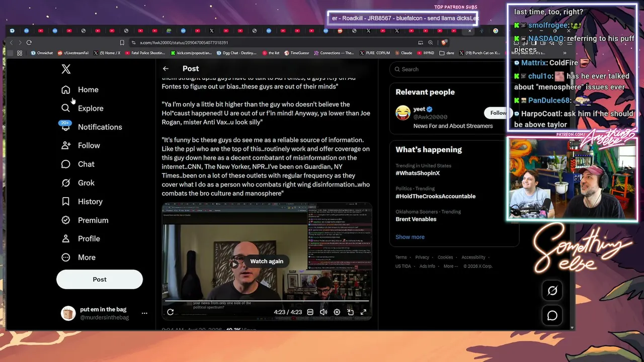Image resolution: width=644 pixels, height=362 pixels.
Task: Bookmark this page icon in address bar
Action: (x=122, y=43)
